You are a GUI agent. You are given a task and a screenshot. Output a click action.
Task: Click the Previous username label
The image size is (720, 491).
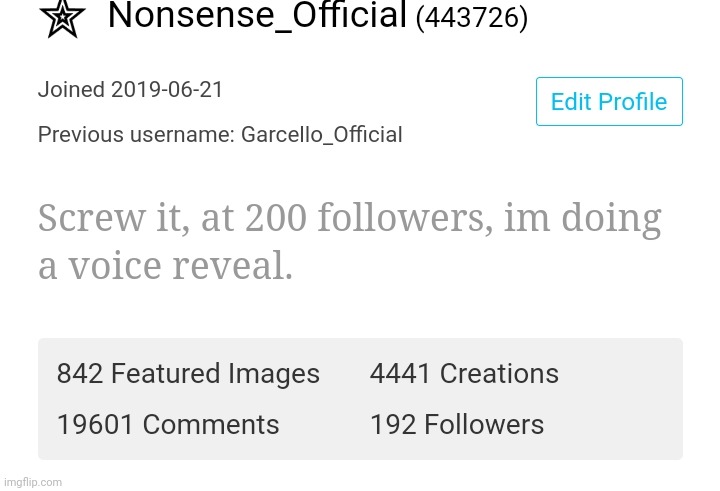(x=136, y=135)
